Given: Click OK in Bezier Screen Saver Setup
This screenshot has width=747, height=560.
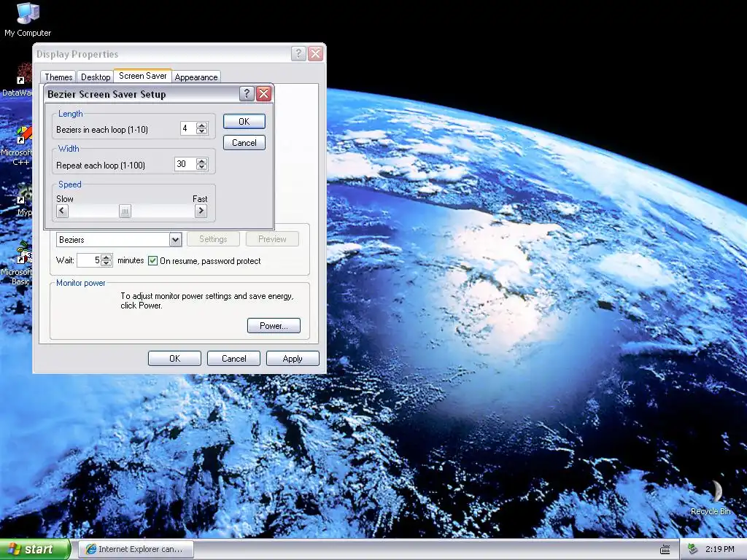Looking at the screenshot, I should [x=244, y=122].
